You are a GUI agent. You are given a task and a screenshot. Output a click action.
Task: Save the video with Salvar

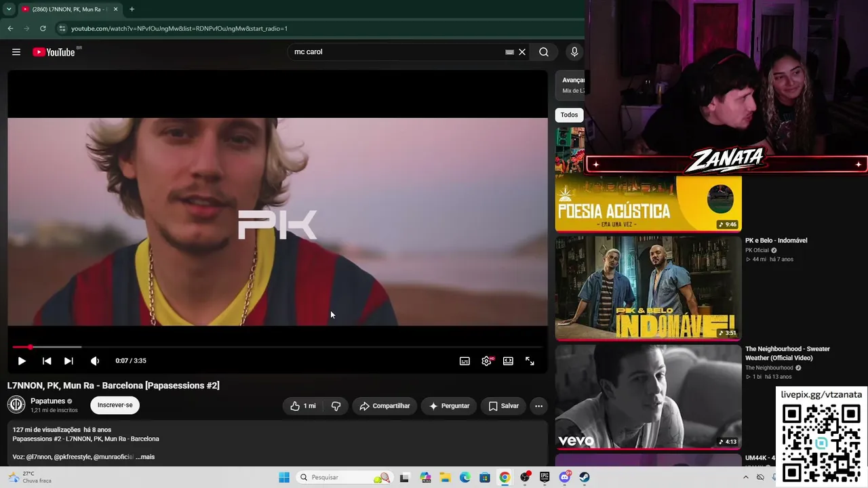[x=504, y=406]
